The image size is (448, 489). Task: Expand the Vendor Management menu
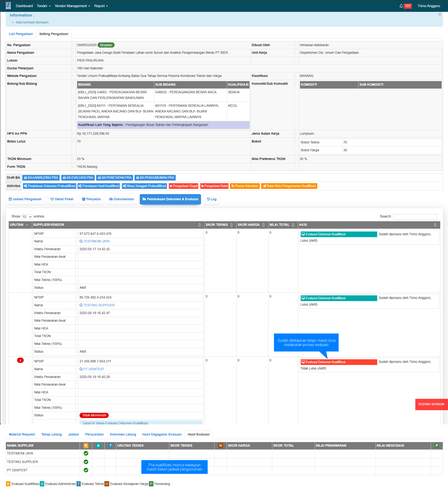[x=72, y=6]
